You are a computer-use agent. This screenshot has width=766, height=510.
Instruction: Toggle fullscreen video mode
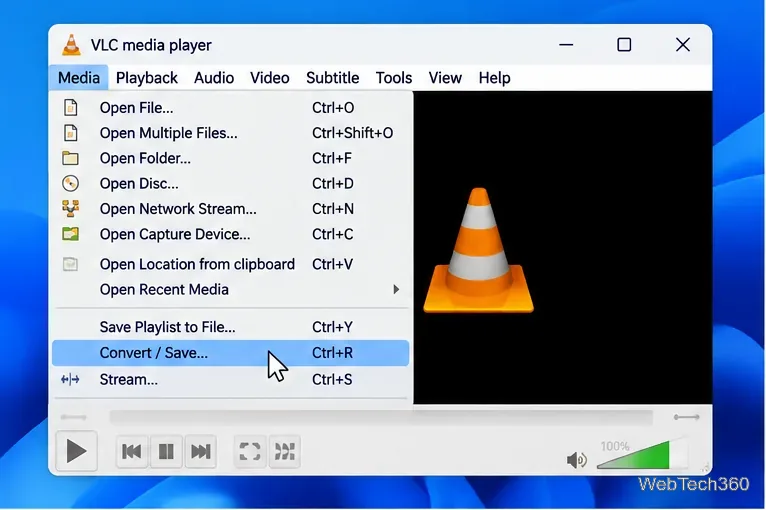point(250,451)
